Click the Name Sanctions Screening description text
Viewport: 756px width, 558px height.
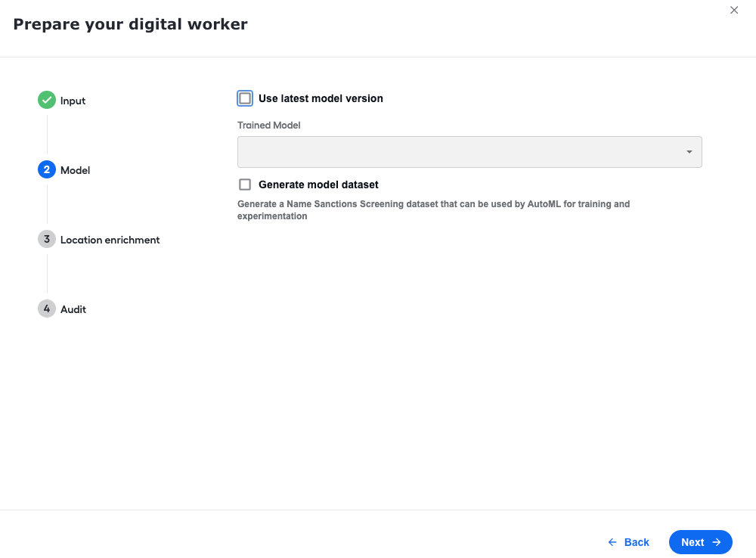433,209
